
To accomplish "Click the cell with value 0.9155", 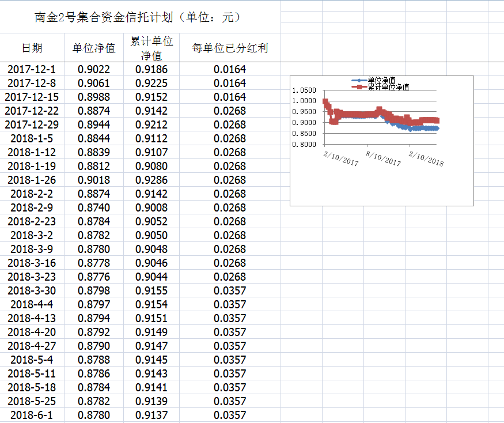I will (151, 290).
